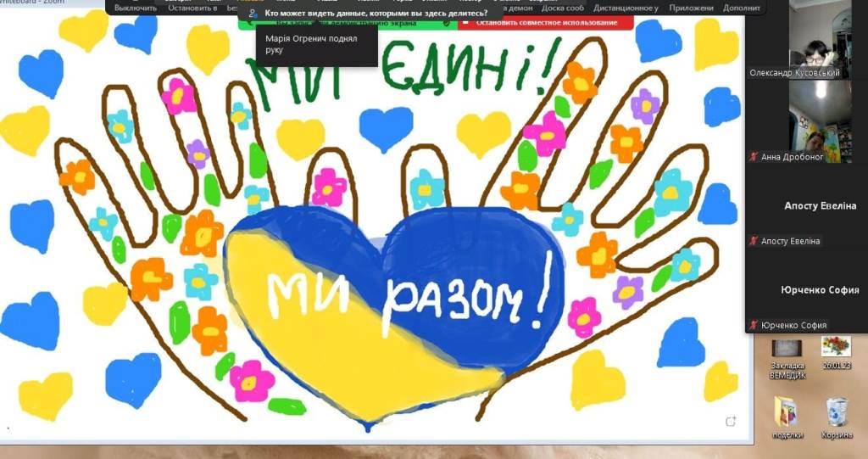Toggle video with the Остановить в button
This screenshot has width=868, height=459.
click(191, 8)
